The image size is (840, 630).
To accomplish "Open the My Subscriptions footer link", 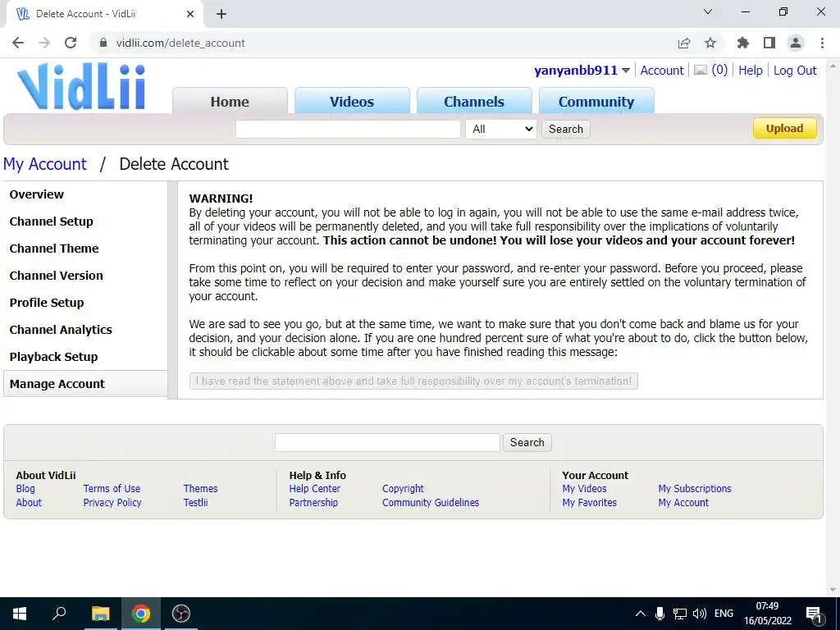I will click(694, 489).
